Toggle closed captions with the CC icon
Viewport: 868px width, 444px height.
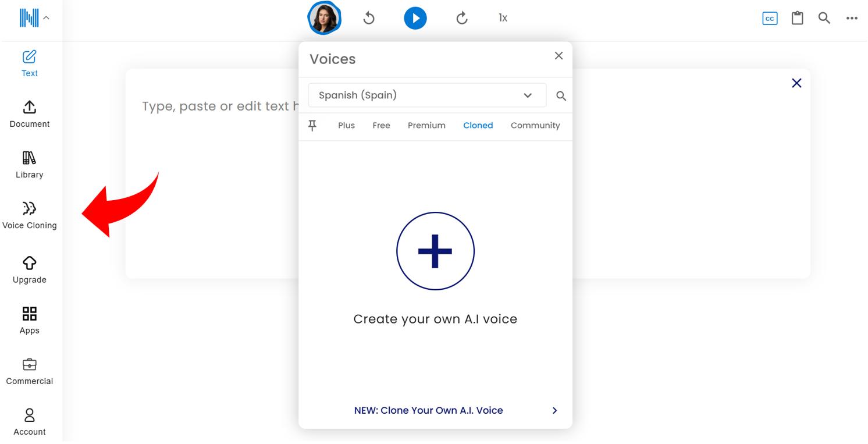click(x=769, y=18)
